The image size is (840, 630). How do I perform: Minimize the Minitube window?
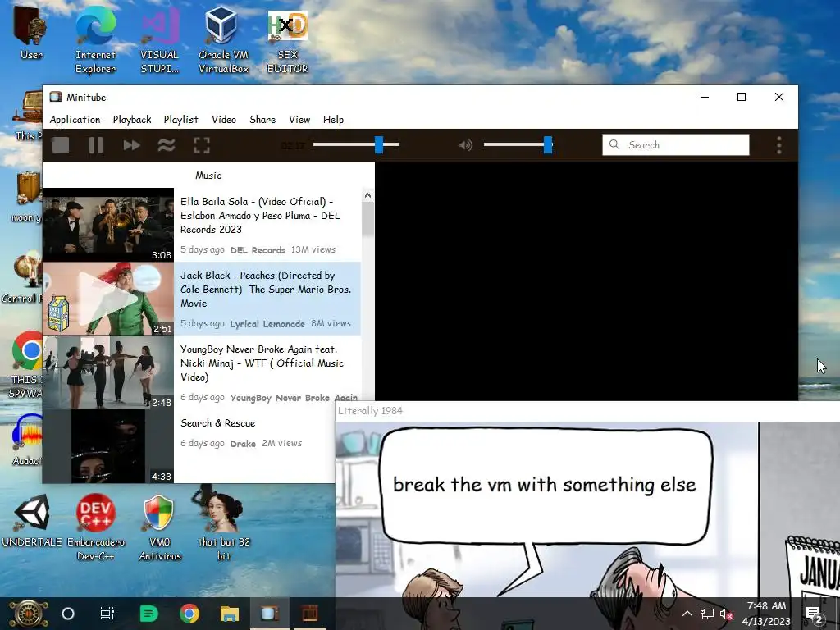click(705, 97)
